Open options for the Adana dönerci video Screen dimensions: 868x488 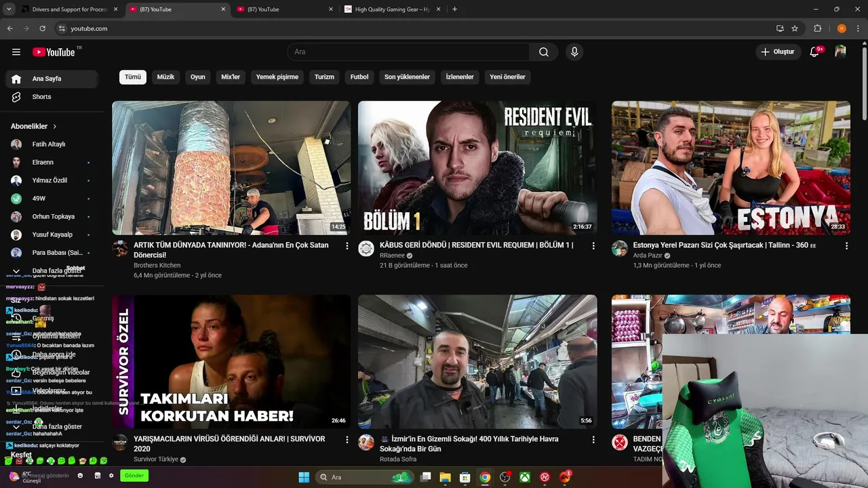pos(347,245)
